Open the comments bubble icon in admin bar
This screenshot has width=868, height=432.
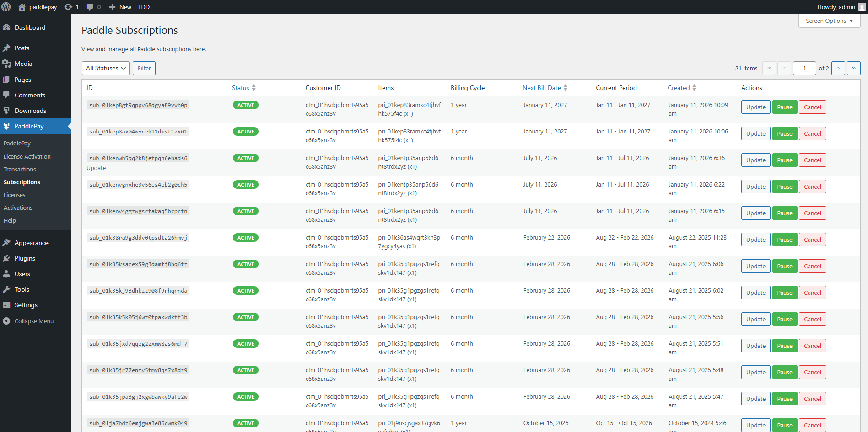coord(90,7)
